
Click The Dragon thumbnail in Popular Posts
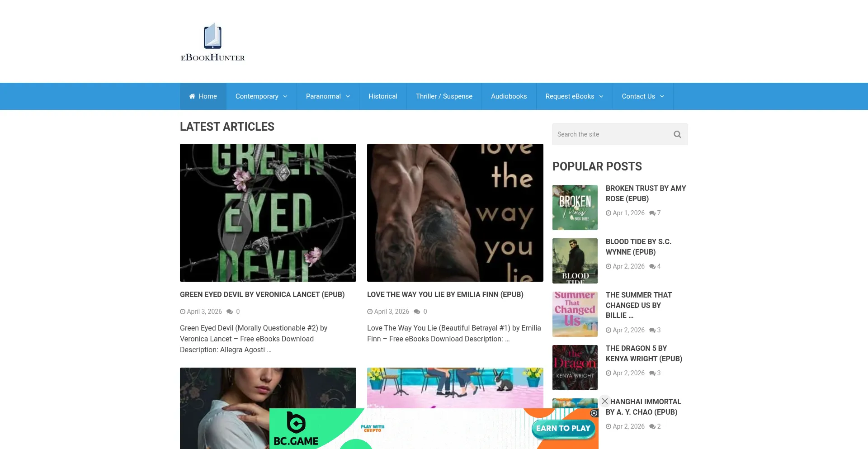(x=575, y=368)
